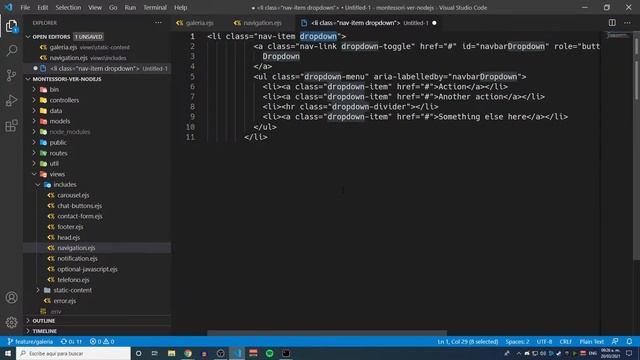Open carousel.ejs in the file tree
Viewport: 640px width, 360px height.
click(x=73, y=195)
